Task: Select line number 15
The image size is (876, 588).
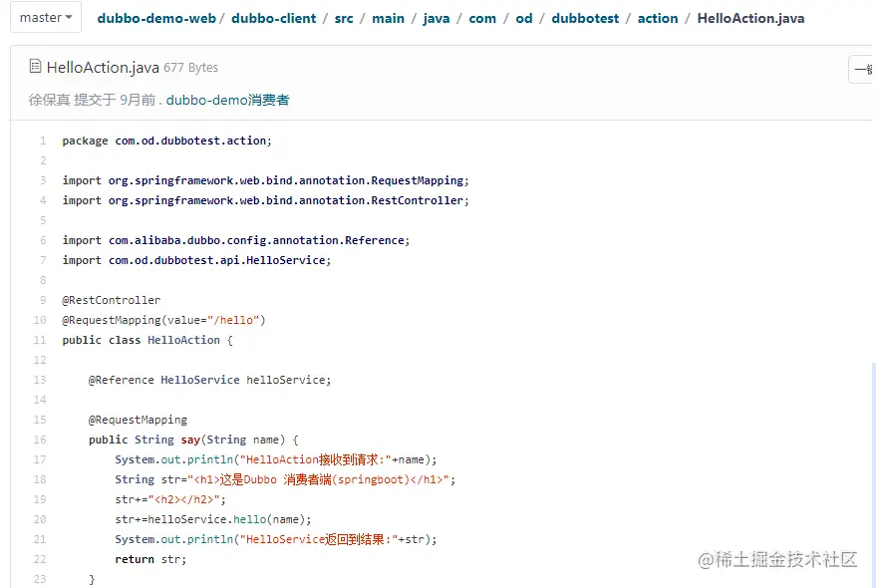Action: 40,420
